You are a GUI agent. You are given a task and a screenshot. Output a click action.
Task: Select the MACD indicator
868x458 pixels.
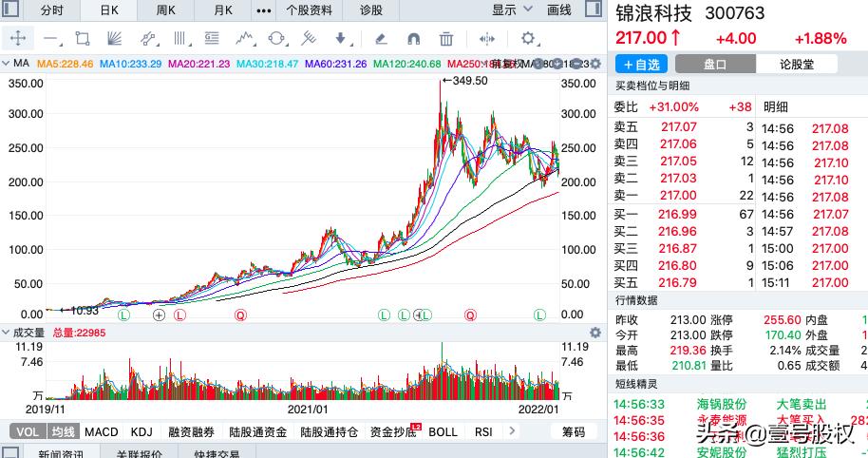[102, 431]
